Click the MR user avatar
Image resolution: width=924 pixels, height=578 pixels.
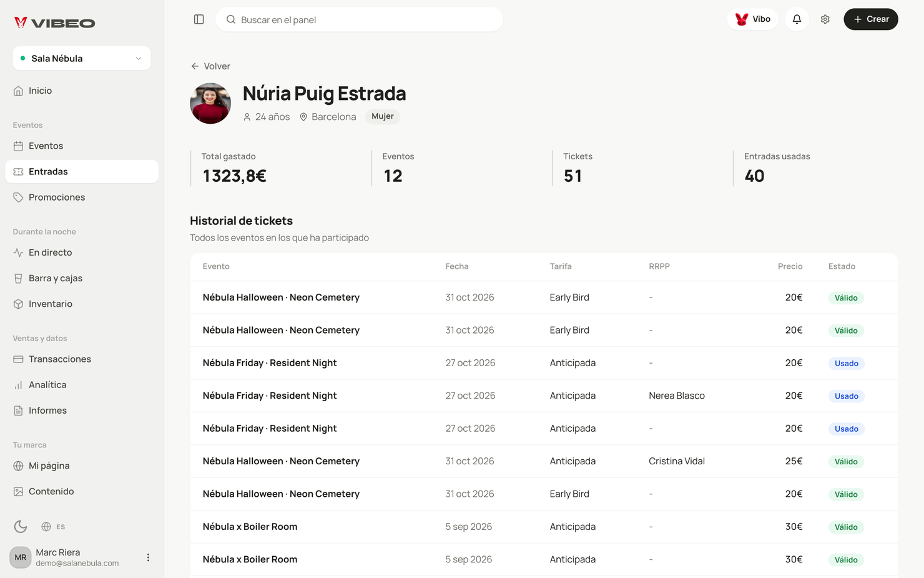pos(21,557)
